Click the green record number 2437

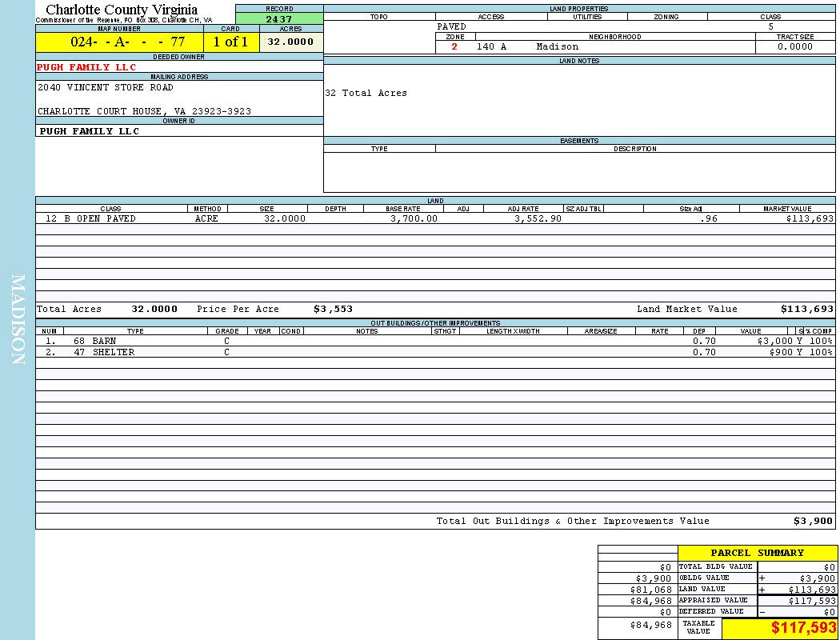point(278,19)
